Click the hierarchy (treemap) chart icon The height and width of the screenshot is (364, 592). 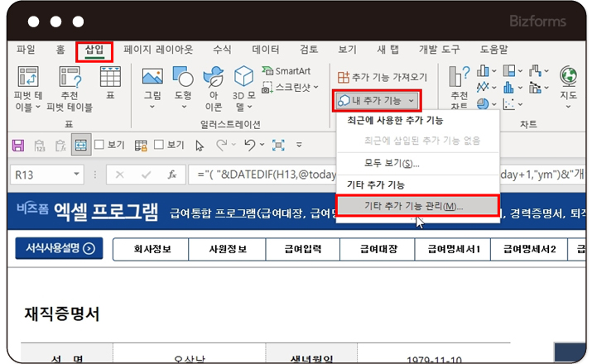pos(509,70)
